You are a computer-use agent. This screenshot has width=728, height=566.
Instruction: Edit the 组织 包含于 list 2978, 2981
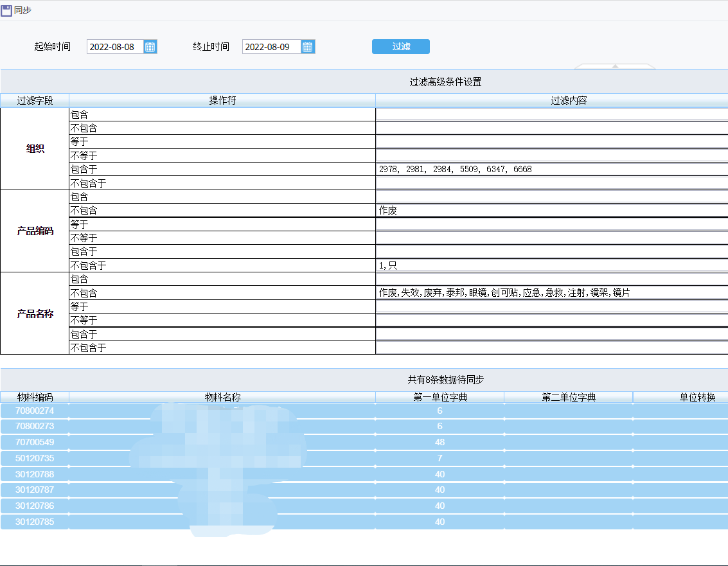(552, 169)
